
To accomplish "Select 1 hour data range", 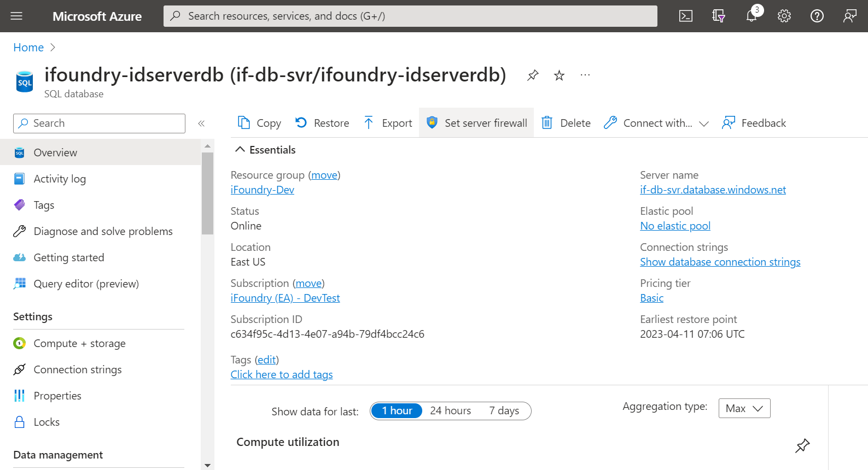I will pos(397,411).
